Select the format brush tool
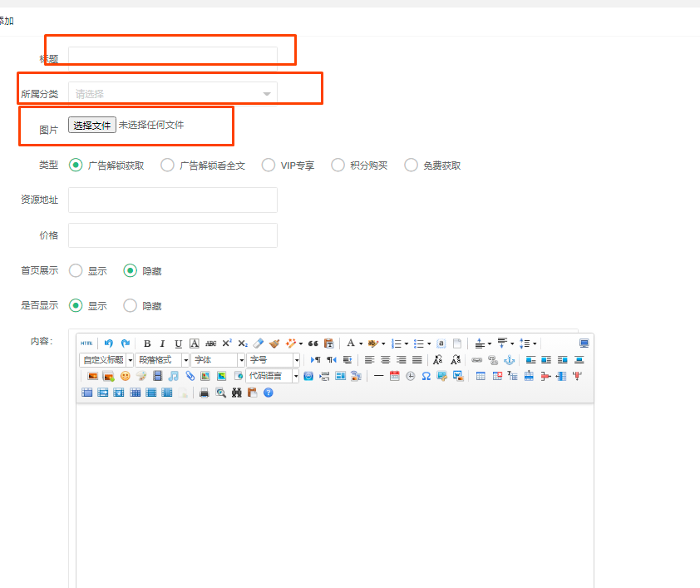 274,343
